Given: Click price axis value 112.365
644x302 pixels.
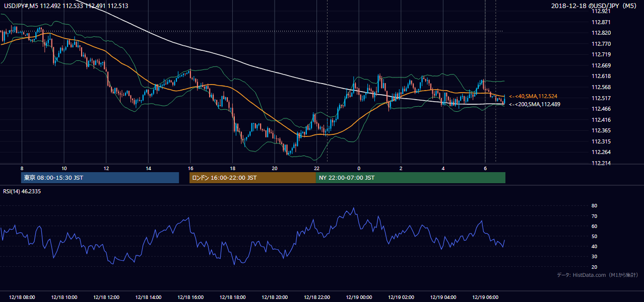Looking at the screenshot, I should click(602, 130).
